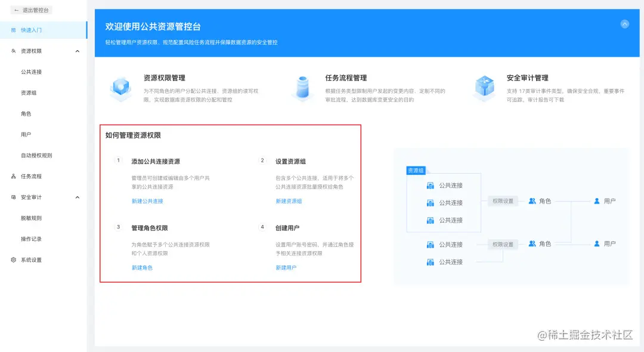644x352 pixels.
Task: Click the lower 角色 people icon
Action: tap(532, 244)
